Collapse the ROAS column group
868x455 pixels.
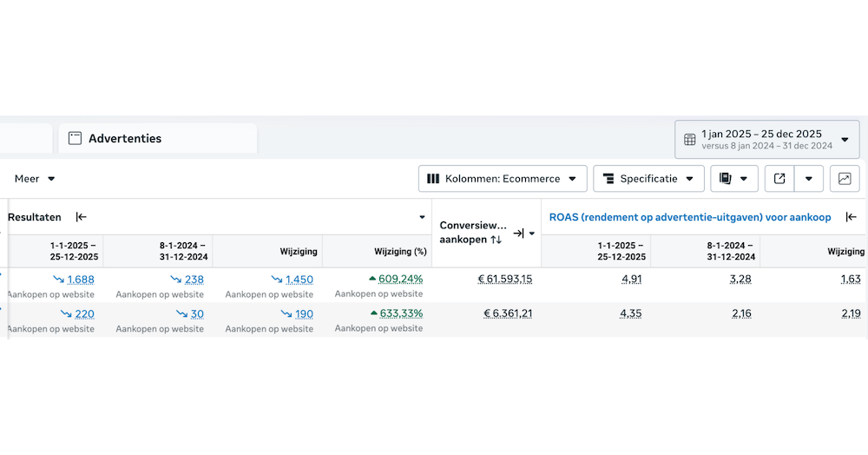(x=852, y=217)
